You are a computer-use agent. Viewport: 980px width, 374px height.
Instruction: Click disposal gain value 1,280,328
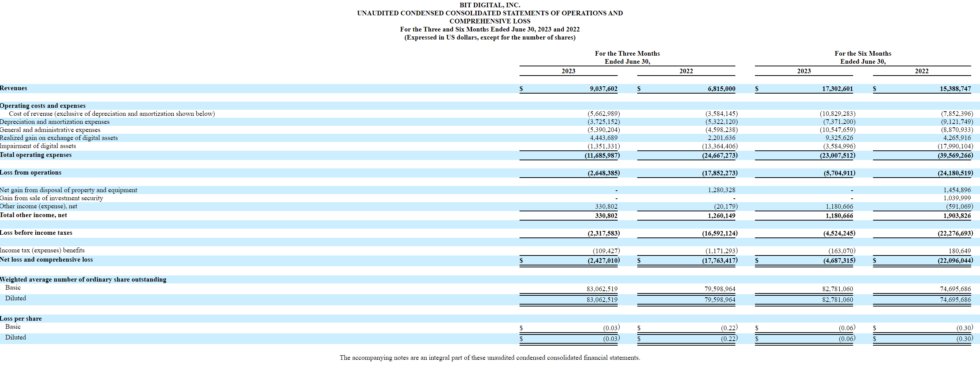[x=721, y=190]
